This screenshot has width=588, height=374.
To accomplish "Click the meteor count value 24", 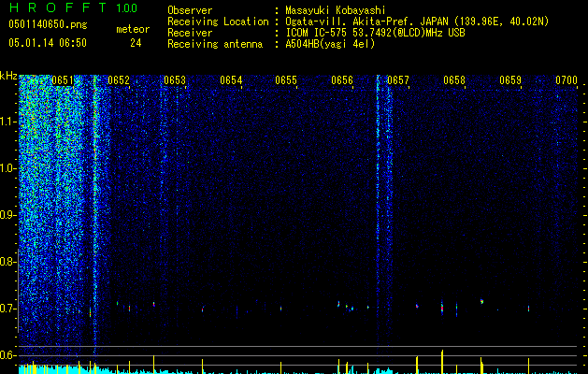I will tap(136, 43).
